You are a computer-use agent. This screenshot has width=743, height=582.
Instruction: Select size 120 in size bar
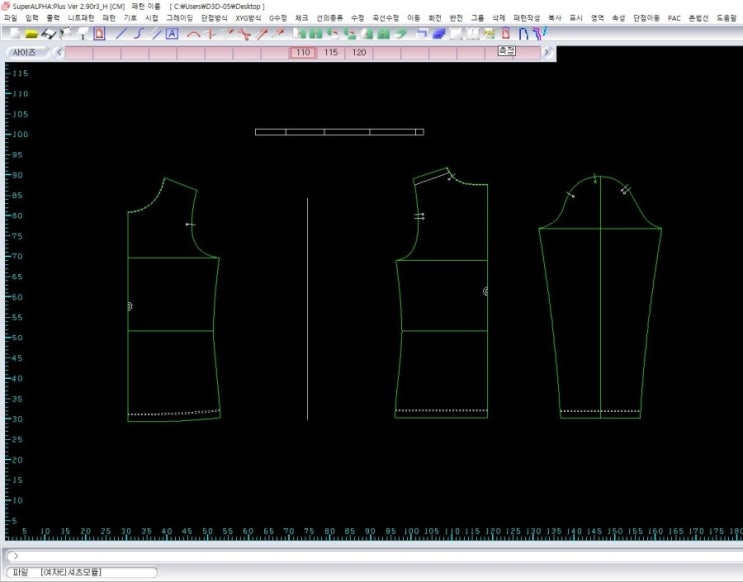pos(359,52)
